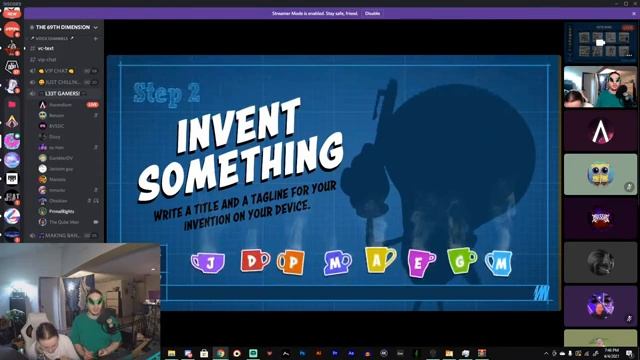Show hidden system tray icons

[546, 353]
